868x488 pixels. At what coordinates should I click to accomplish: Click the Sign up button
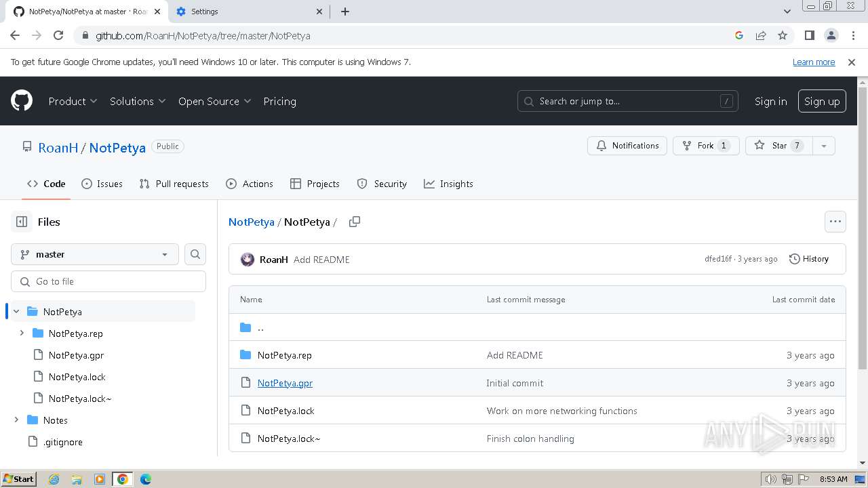click(x=822, y=101)
